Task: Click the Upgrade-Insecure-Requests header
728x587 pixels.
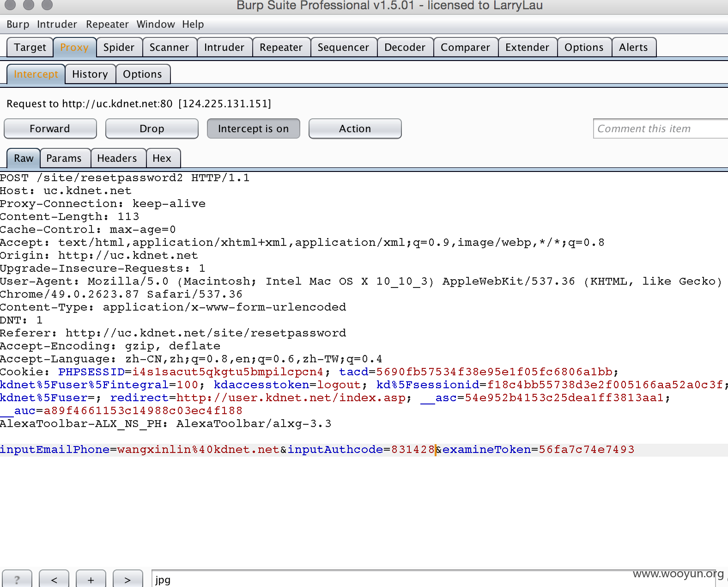Action: coord(103,269)
